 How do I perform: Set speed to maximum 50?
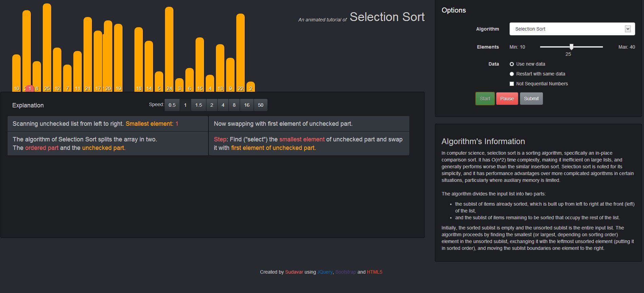[x=260, y=105]
